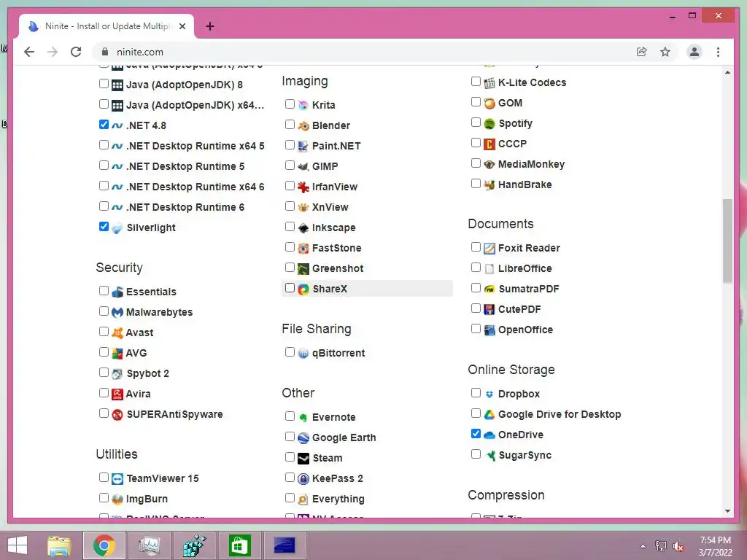Open the Windows Start button
The height and width of the screenshot is (560, 747).
click(18, 545)
